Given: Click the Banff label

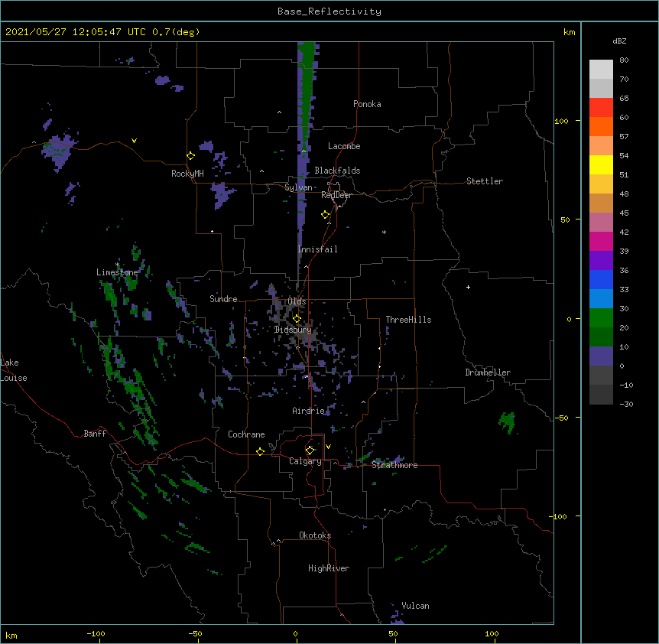Looking at the screenshot, I should point(95,434).
